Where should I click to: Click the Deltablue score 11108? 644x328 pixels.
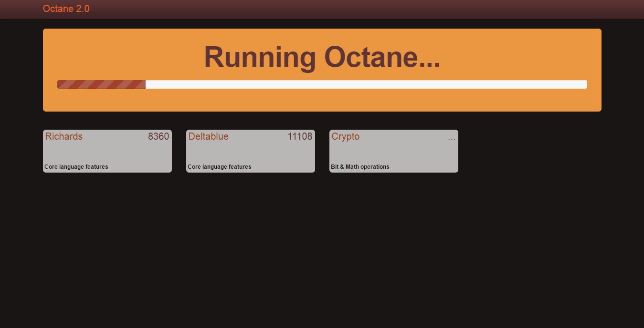[299, 136]
